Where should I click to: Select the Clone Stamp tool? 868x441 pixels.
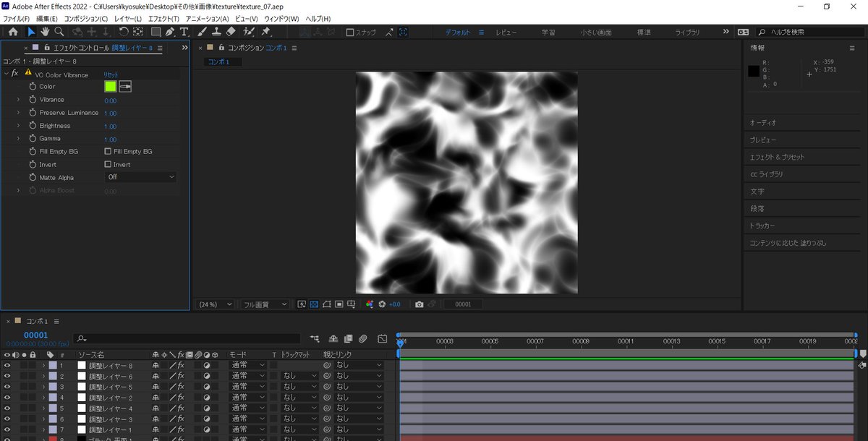[216, 32]
